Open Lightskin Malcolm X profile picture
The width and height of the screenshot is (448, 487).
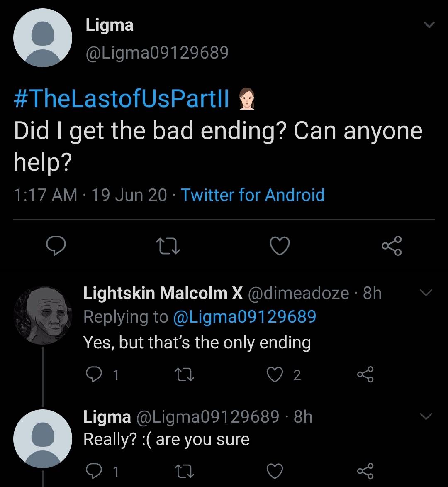click(43, 316)
